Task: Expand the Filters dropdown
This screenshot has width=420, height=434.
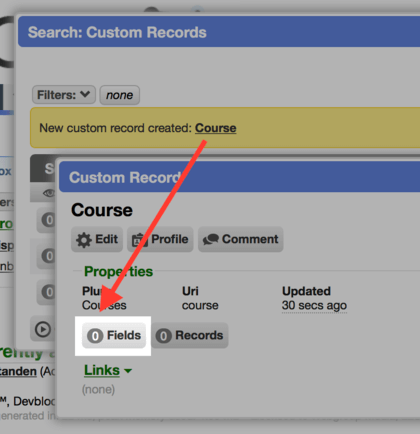Action: click(64, 95)
